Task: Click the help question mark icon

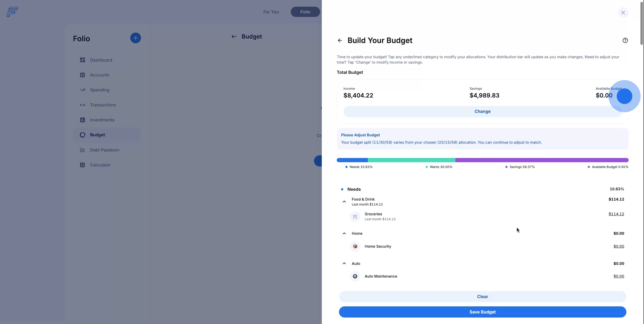Action: click(625, 40)
